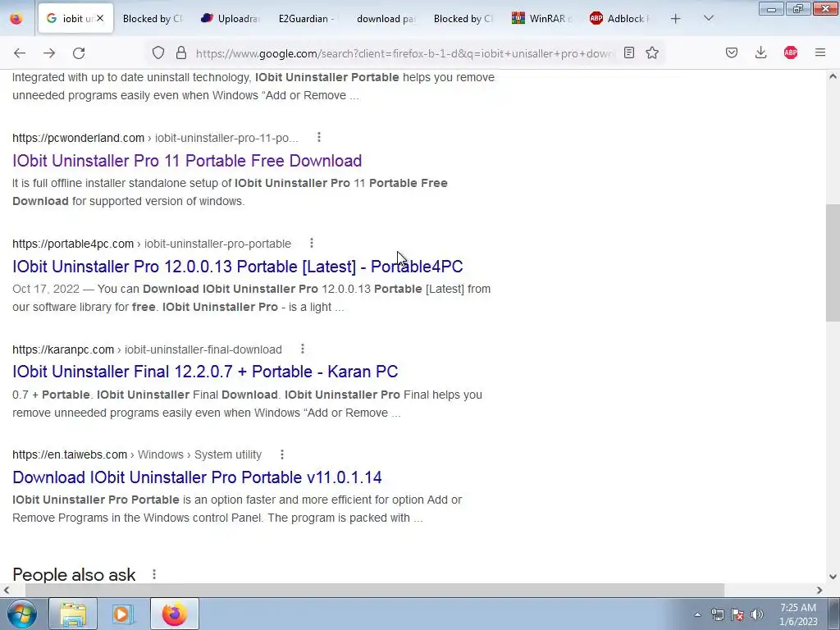Click the scroll left arrow
This screenshot has height=630, width=840.
tap(6, 591)
